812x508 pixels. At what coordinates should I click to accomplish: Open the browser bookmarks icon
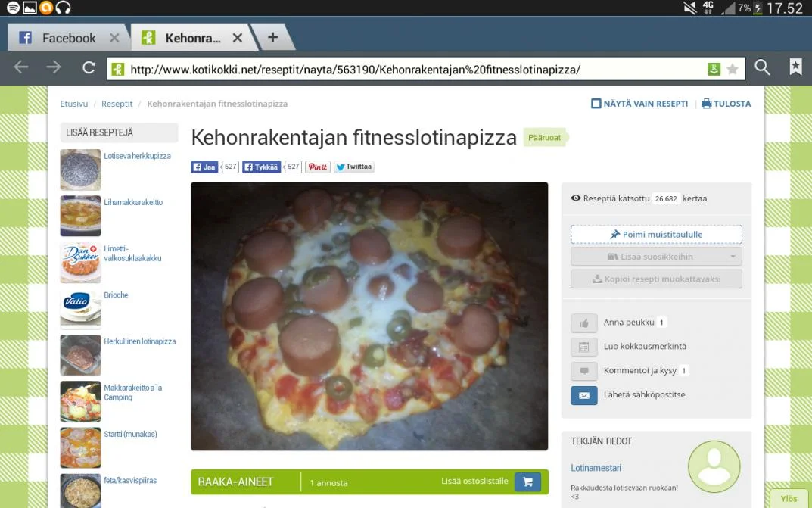pyautogui.click(x=795, y=67)
